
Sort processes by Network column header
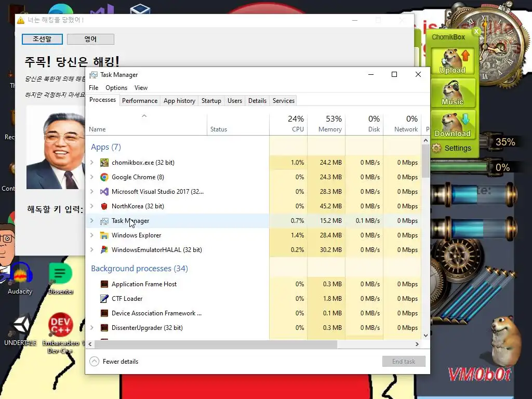click(x=403, y=124)
